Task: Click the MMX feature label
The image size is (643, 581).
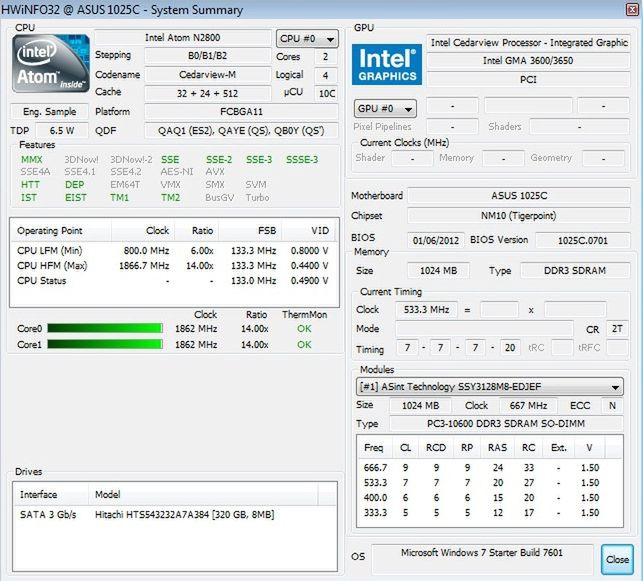Action: tap(32, 159)
